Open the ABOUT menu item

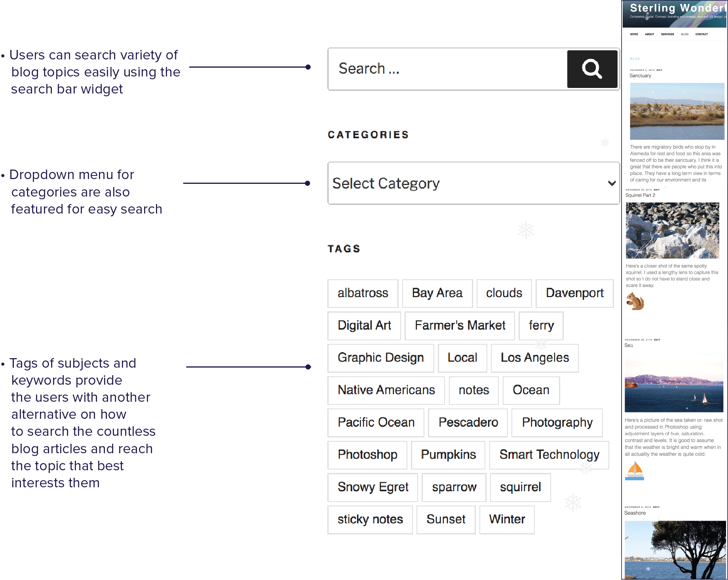point(650,34)
